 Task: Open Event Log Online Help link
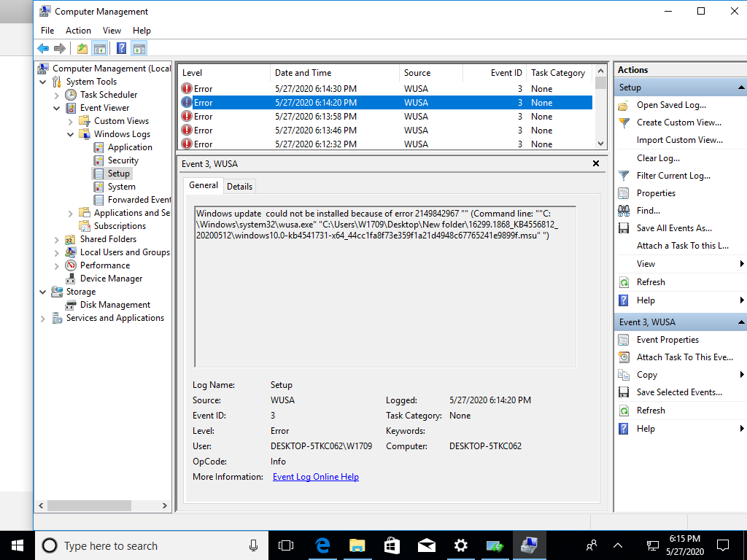315,477
